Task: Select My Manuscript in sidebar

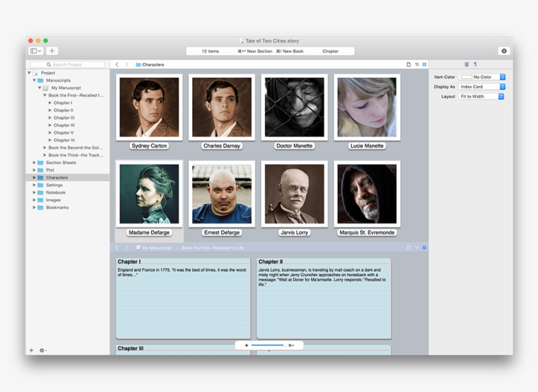Action: [66, 88]
